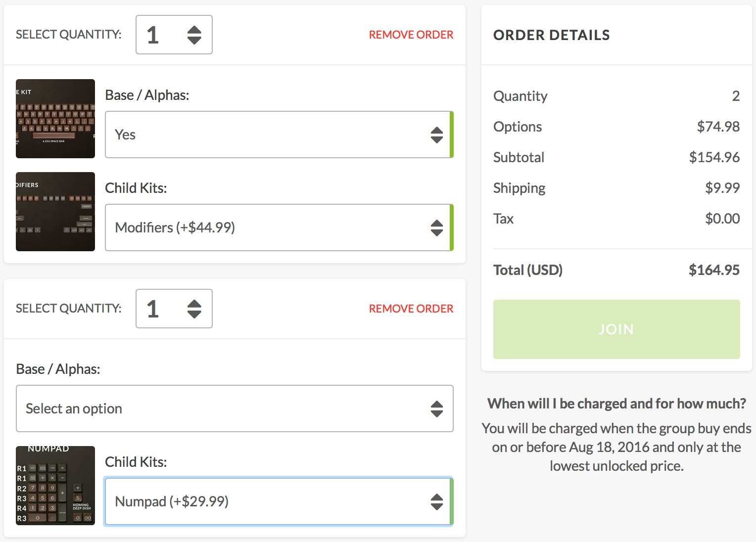Click the first order's quantity stepper arrows
Viewport: 756px width, 542px height.
[194, 35]
